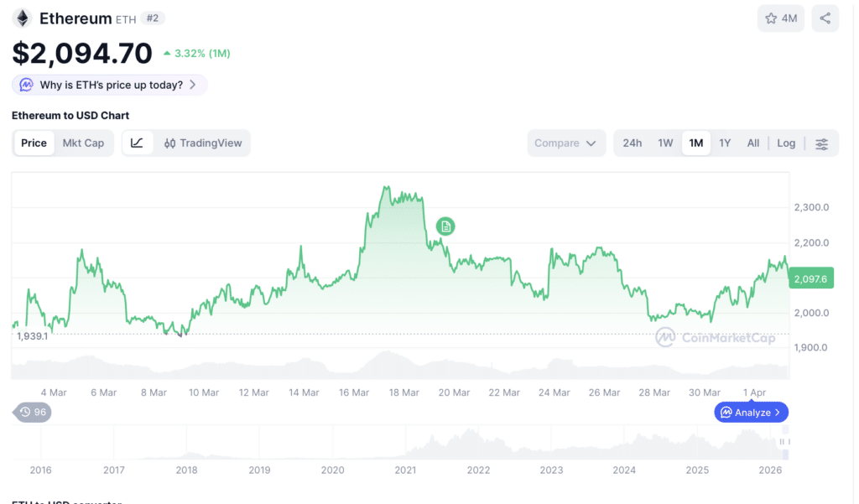Select the line chart icon view
Screen dimensions: 859x504
coord(137,143)
